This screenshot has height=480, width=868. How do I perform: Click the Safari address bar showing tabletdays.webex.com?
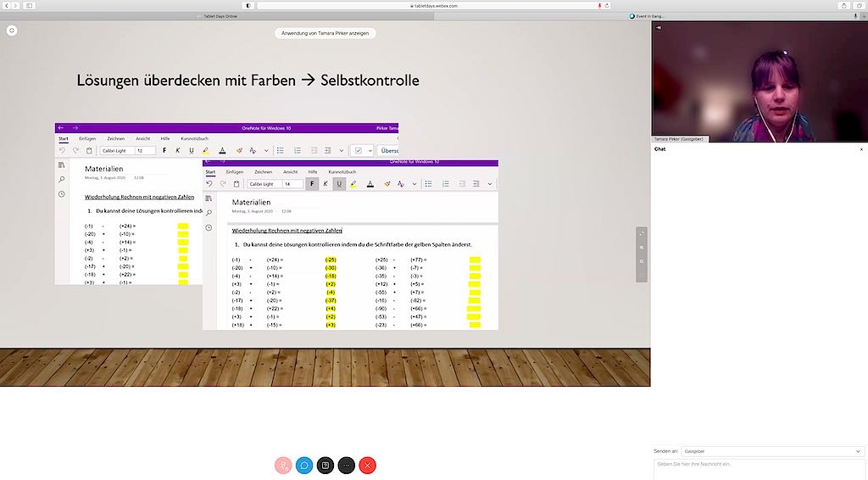432,5
